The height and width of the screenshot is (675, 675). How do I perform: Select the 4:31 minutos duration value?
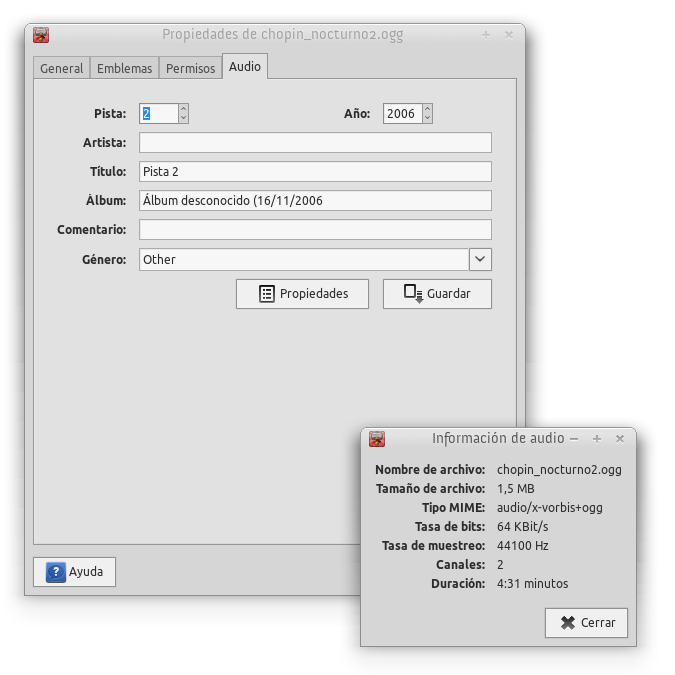[533, 584]
